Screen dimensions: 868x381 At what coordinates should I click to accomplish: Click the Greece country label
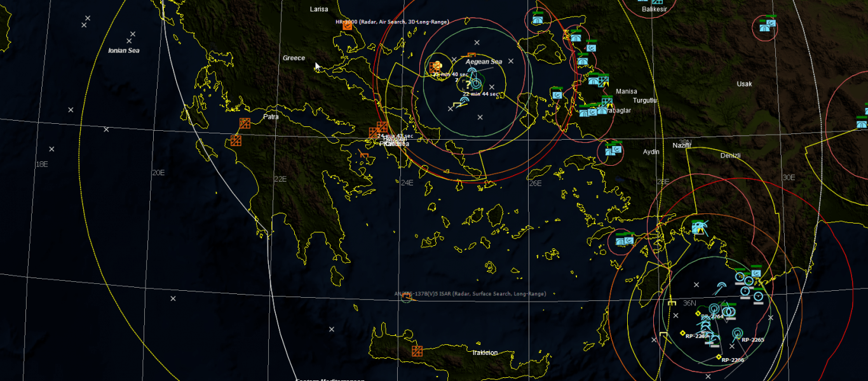(294, 58)
